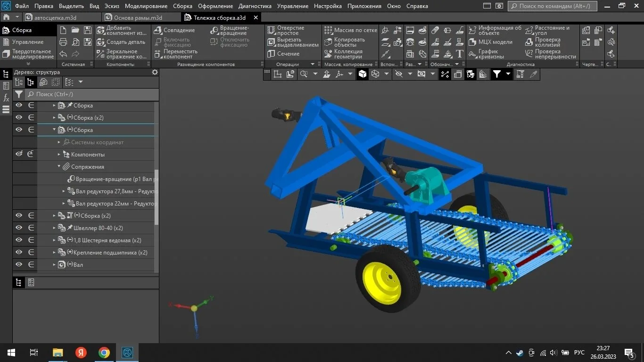This screenshot has height=362, width=644.
Task: Open Google Chrome from the taskbar
Action: 104,353
